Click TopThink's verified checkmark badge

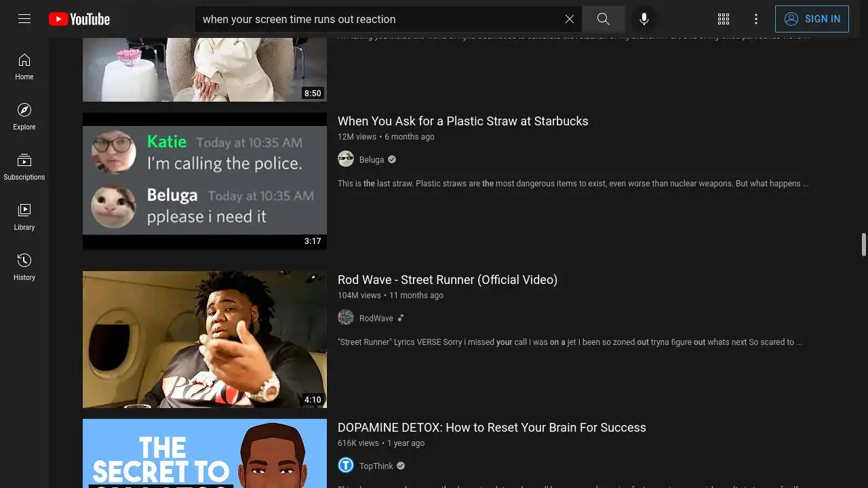[401, 466]
